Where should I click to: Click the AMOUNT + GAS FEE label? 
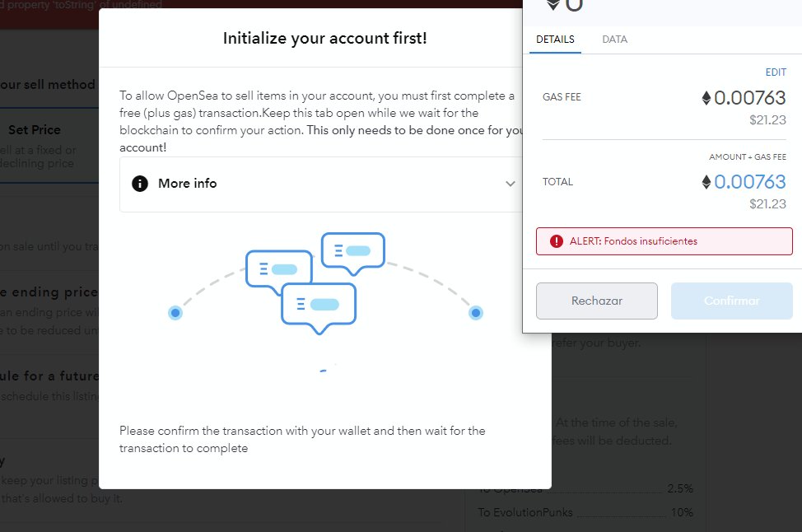pyautogui.click(x=748, y=157)
